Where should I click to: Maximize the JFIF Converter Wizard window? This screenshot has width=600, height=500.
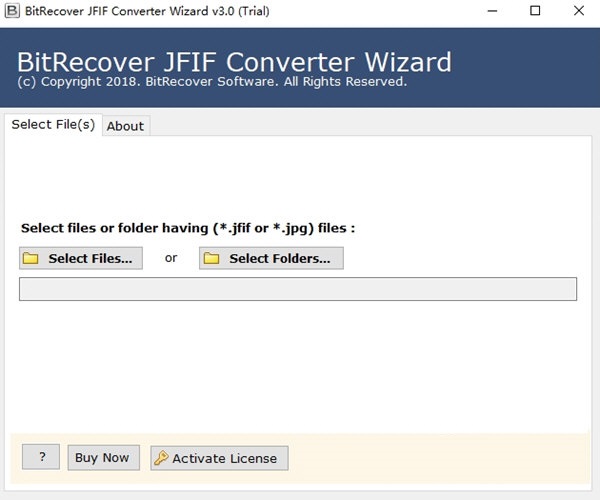pos(535,11)
